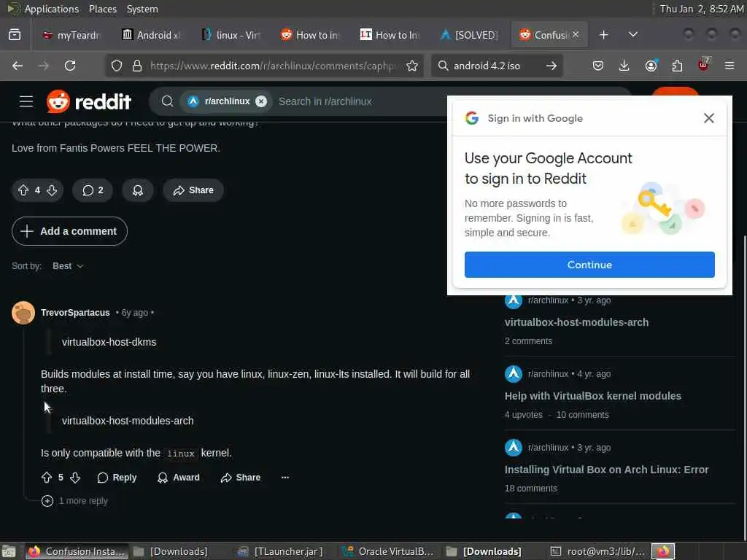Open Firefox View tab icon

pyautogui.click(x=15, y=35)
